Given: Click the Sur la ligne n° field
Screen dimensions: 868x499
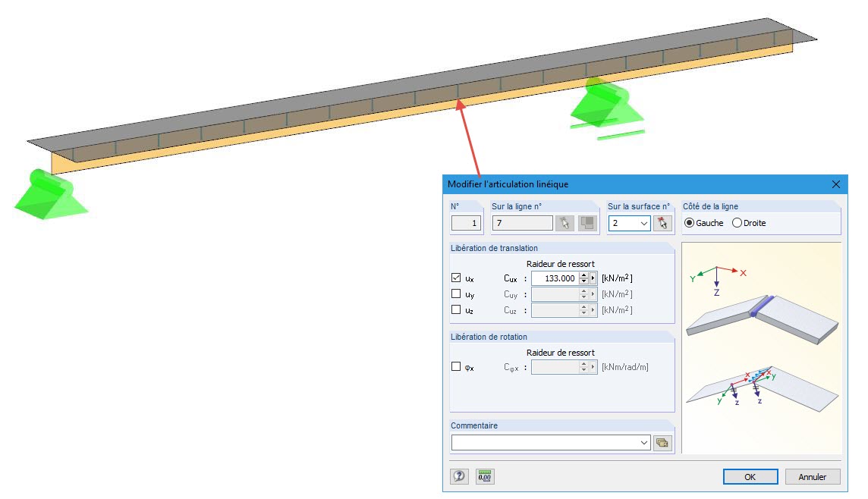Looking at the screenshot, I should [523, 223].
